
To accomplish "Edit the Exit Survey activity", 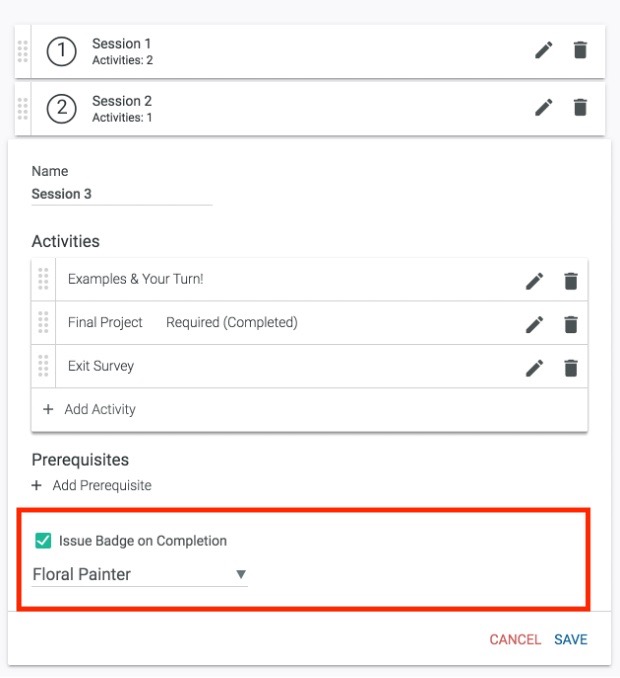I will tap(535, 368).
